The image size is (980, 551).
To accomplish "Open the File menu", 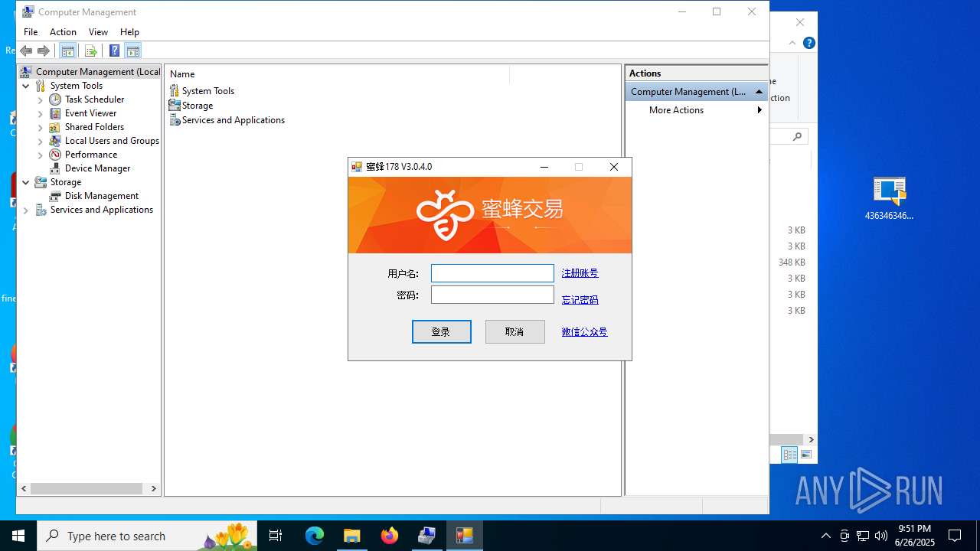I will [x=31, y=32].
